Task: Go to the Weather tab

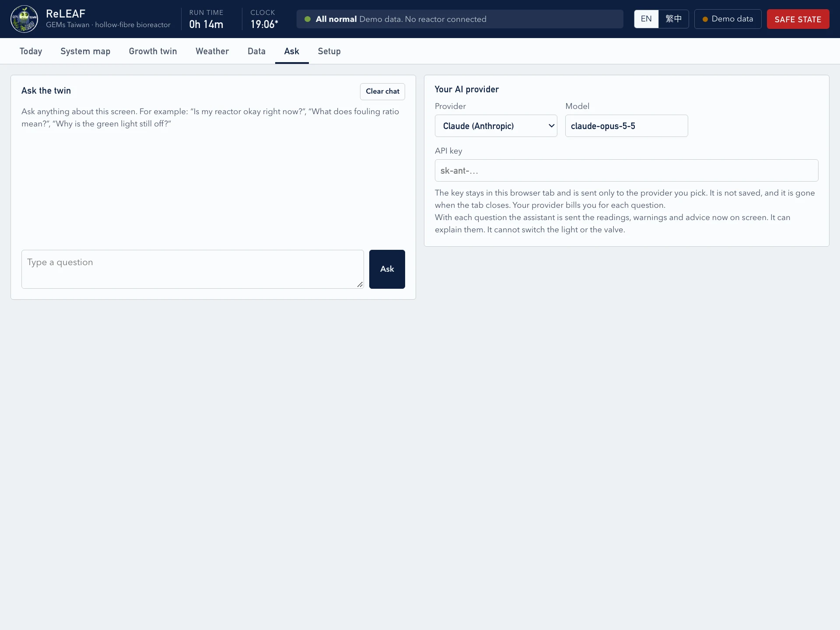Action: [x=212, y=51]
